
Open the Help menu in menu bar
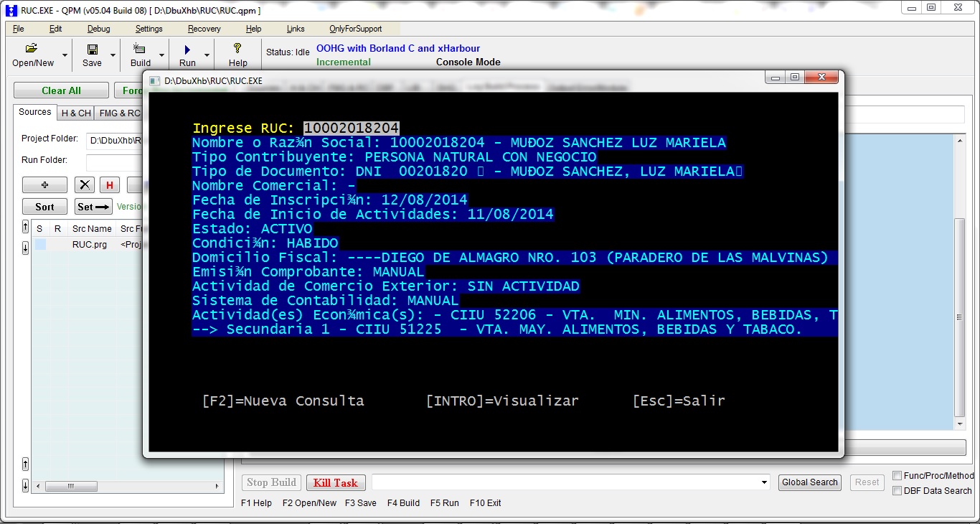tap(254, 29)
